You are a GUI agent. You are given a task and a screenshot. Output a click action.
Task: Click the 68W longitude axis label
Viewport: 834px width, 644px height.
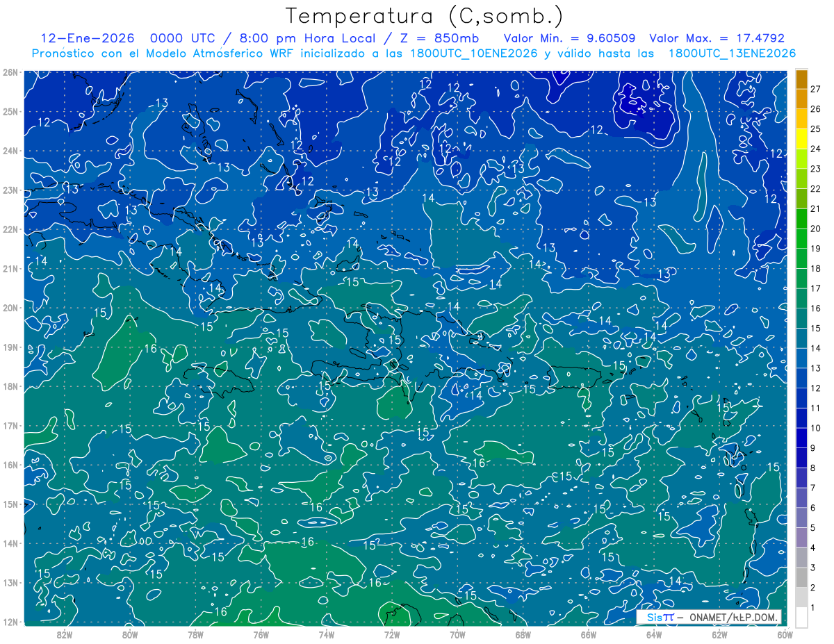523,635
